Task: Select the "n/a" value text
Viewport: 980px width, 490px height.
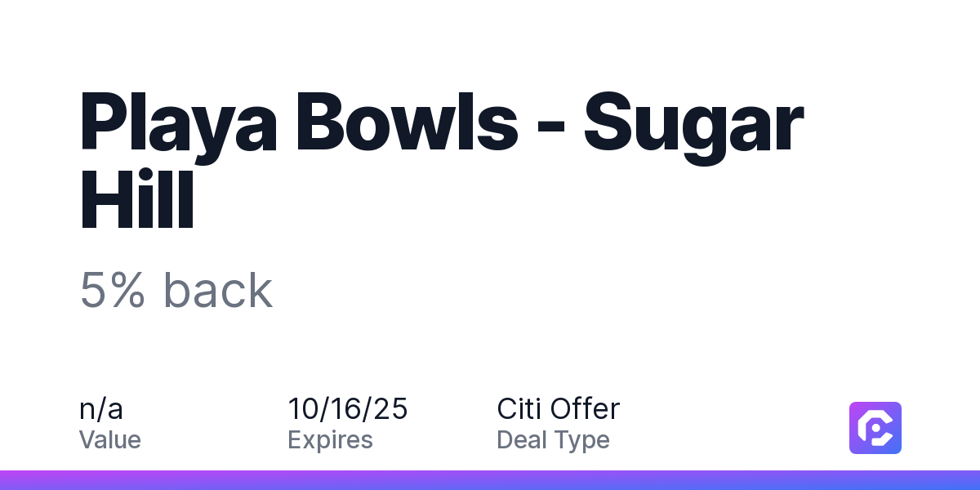Action: click(101, 408)
